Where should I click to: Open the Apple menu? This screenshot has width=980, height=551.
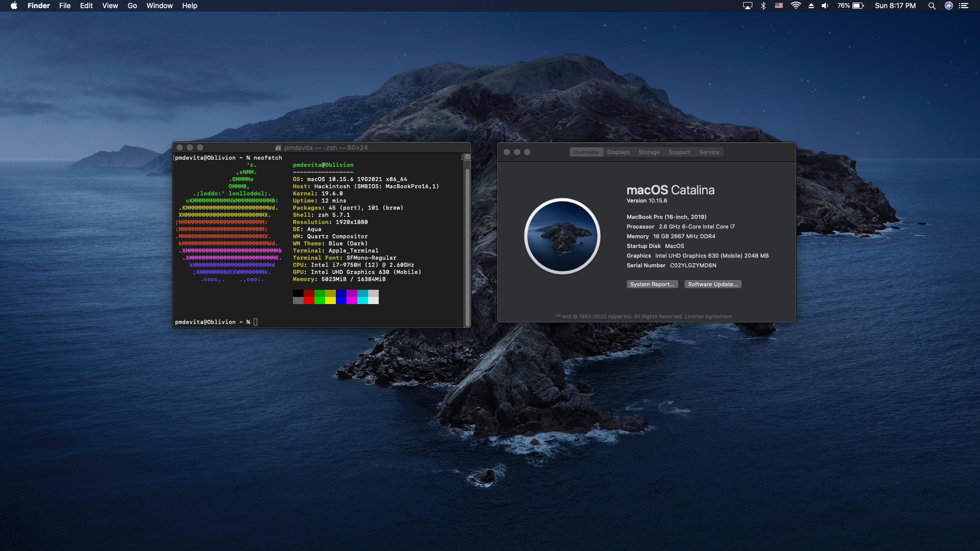tap(14, 6)
